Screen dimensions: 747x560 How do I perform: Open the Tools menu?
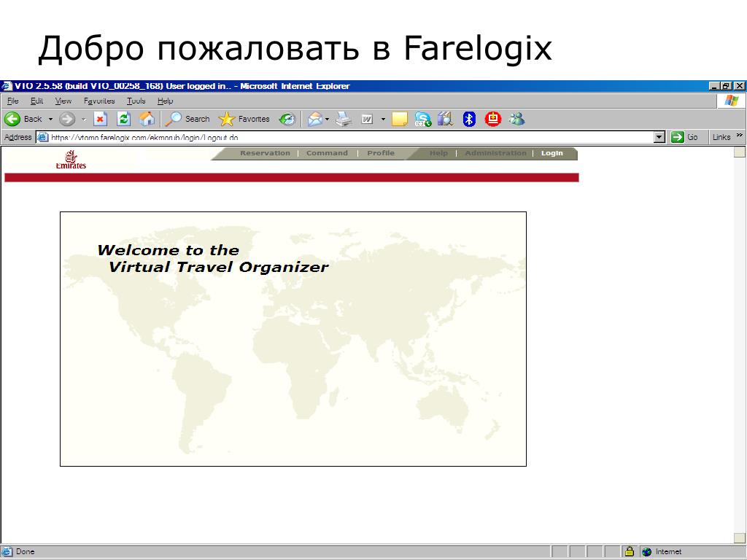tap(136, 101)
